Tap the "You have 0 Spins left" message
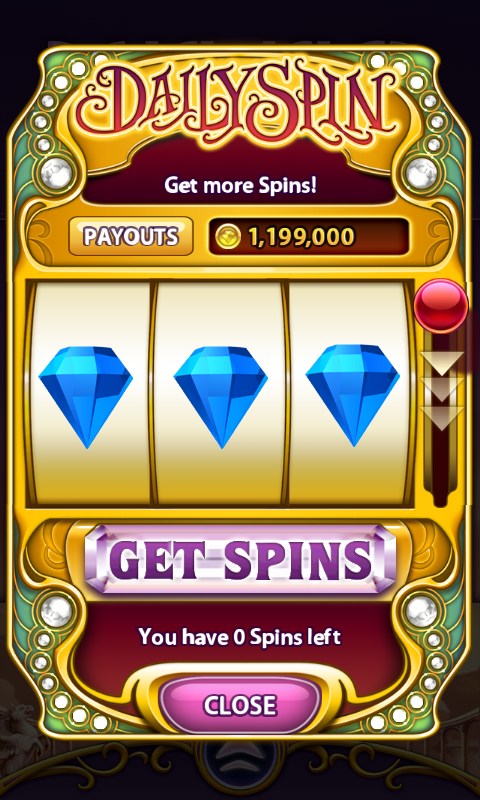 240,637
